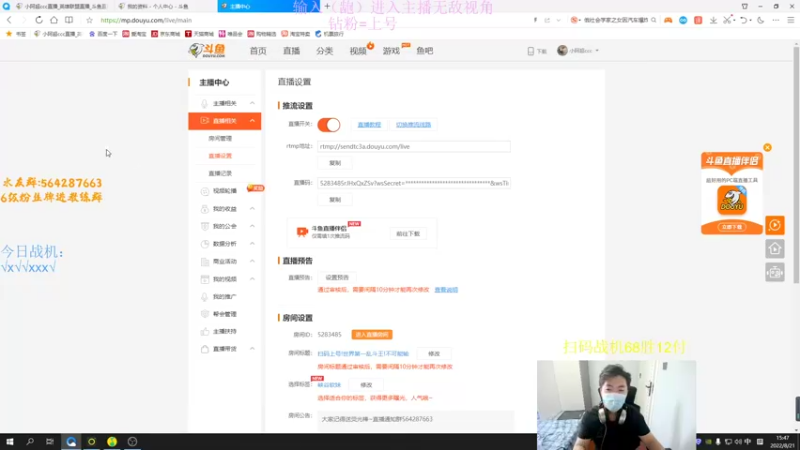Expand the 我的视频 sidebar section

(x=252, y=279)
